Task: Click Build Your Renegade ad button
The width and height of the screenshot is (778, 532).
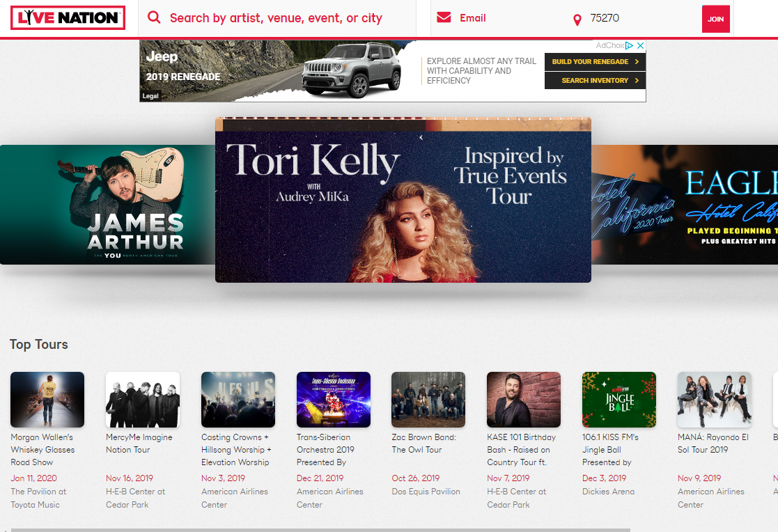Action: tap(595, 61)
